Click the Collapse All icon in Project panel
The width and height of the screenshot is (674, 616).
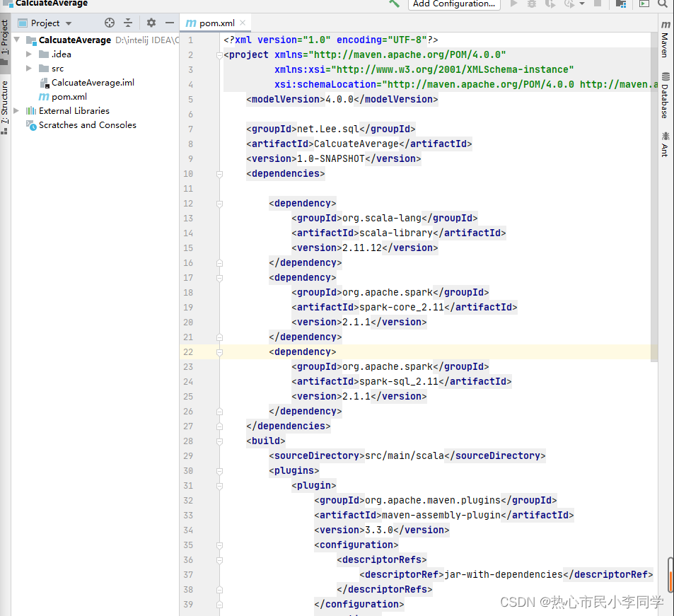[x=128, y=23]
